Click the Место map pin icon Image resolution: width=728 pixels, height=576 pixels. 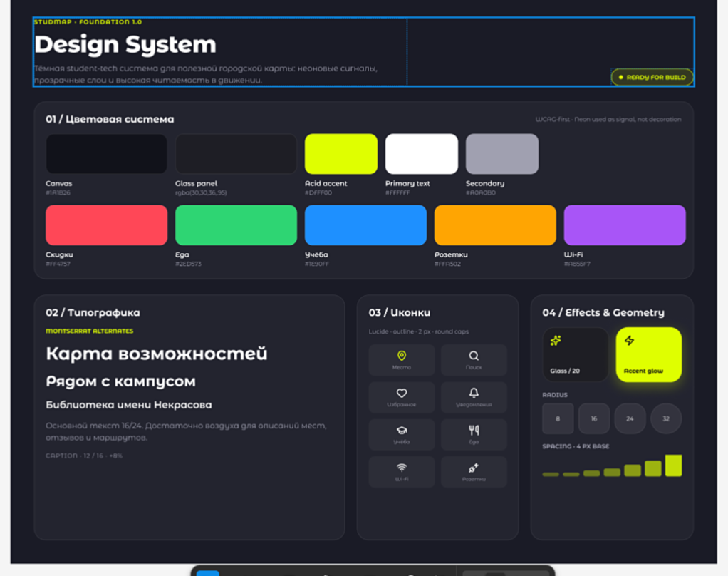pos(402,355)
